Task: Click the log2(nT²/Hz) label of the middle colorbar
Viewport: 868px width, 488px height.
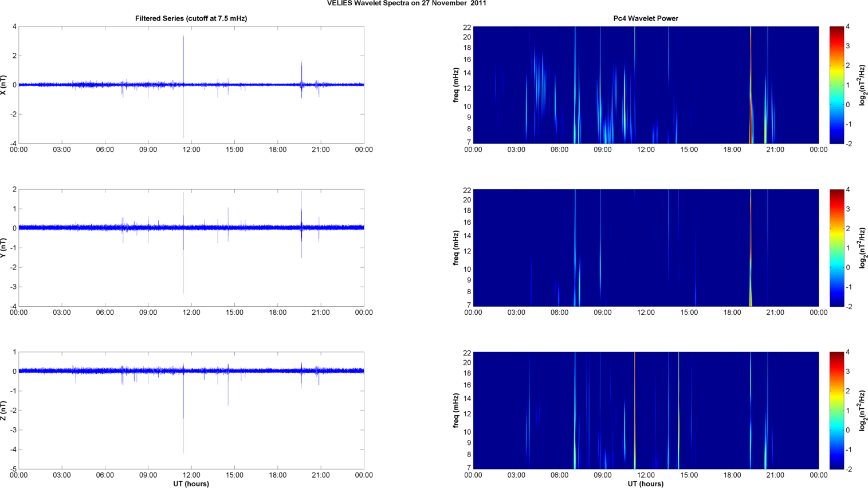Action: pyautogui.click(x=862, y=248)
